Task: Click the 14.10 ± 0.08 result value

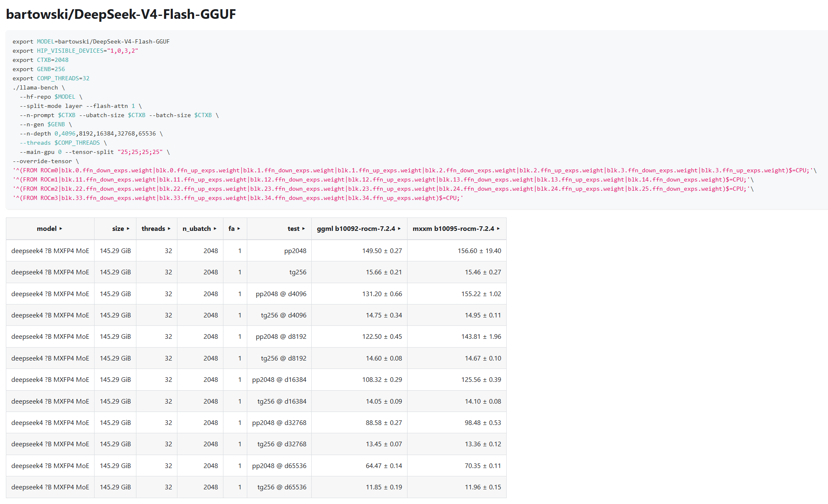Action: [483, 402]
